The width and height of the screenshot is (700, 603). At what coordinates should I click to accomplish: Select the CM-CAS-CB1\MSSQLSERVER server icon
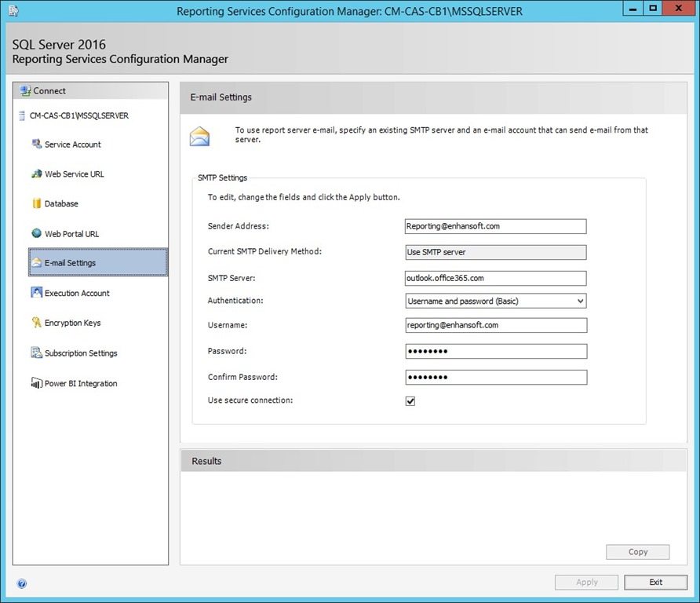pyautogui.click(x=21, y=115)
